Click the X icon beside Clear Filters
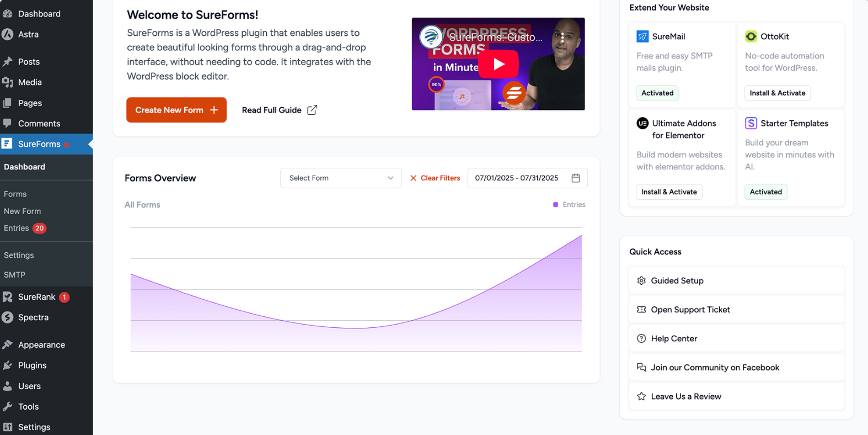Screen dimensions: 868x435 coord(413,178)
